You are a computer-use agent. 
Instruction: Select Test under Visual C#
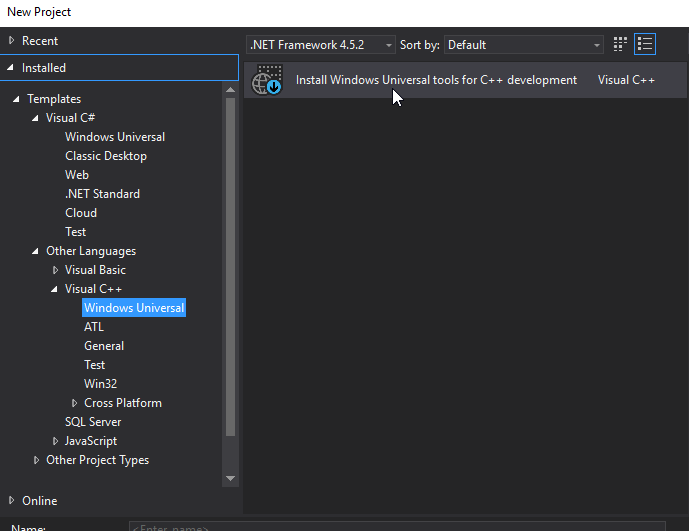click(x=76, y=232)
